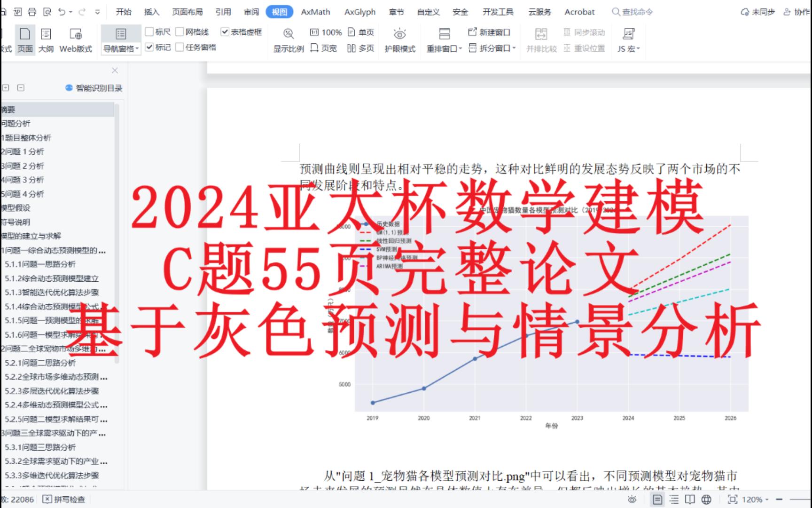812x508 pixels.
Task: Close the navigation pane
Action: (x=115, y=70)
